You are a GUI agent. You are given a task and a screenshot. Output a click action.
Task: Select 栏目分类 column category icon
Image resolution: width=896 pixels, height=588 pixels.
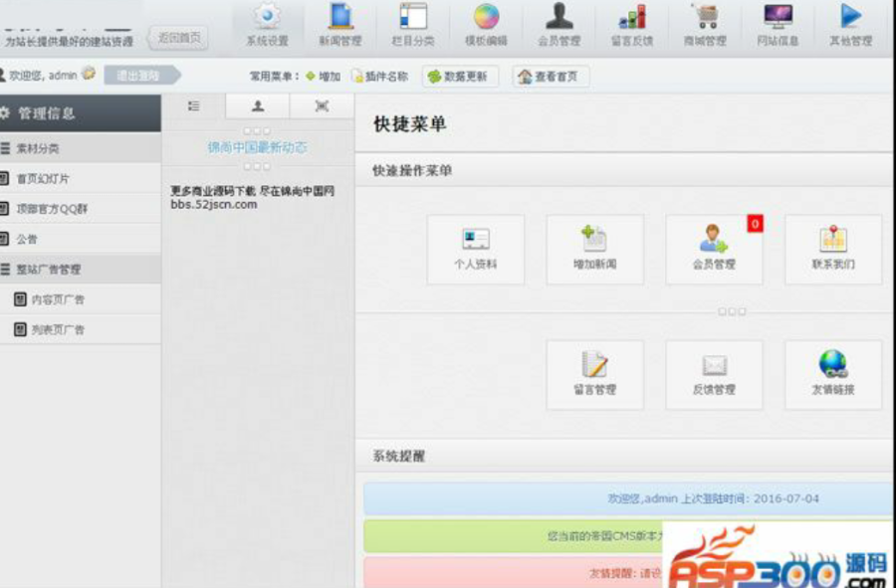(412, 25)
